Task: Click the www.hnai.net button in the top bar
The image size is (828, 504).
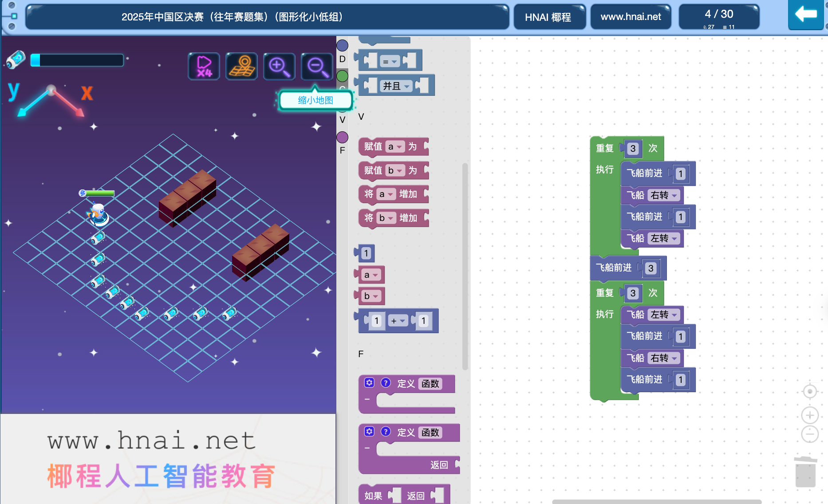Action: point(631,16)
